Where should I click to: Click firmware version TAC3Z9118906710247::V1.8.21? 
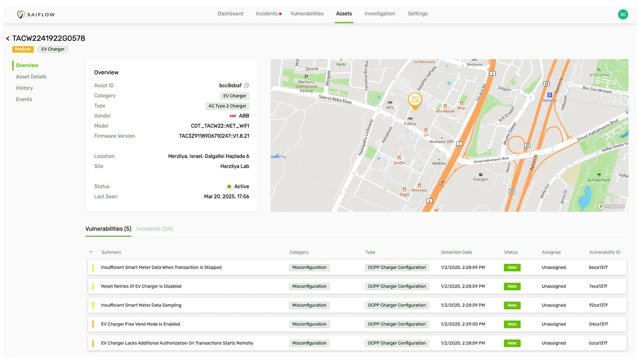(x=214, y=136)
